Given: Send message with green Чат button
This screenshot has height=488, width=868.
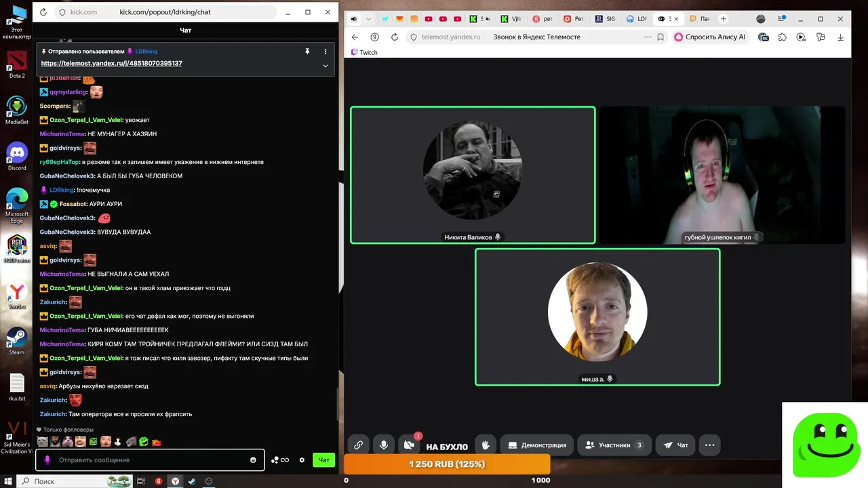Looking at the screenshot, I should [x=324, y=460].
